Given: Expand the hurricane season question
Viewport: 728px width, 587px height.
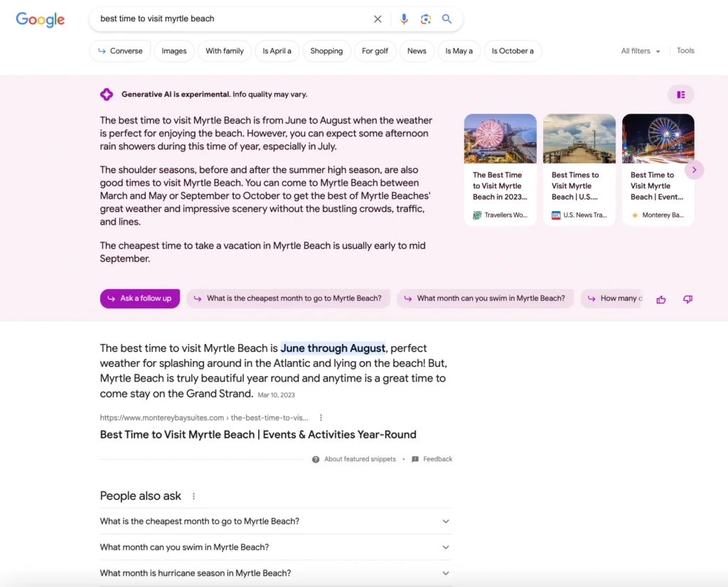Looking at the screenshot, I should pyautogui.click(x=276, y=573).
